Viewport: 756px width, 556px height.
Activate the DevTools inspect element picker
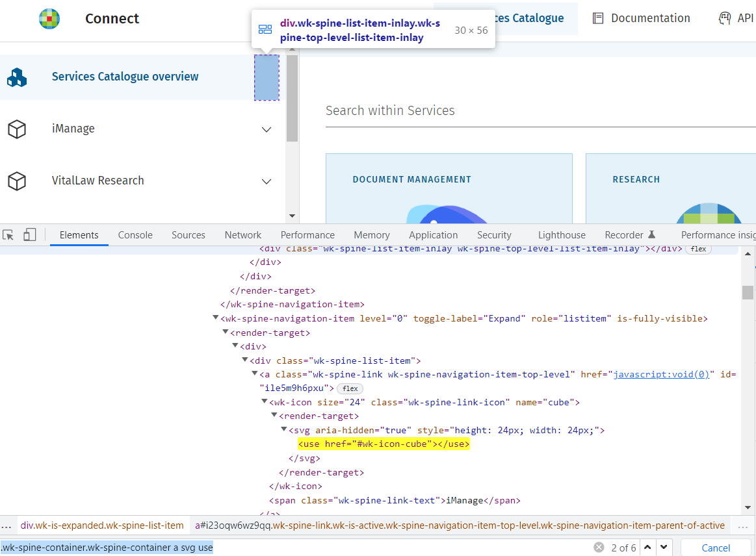8,234
